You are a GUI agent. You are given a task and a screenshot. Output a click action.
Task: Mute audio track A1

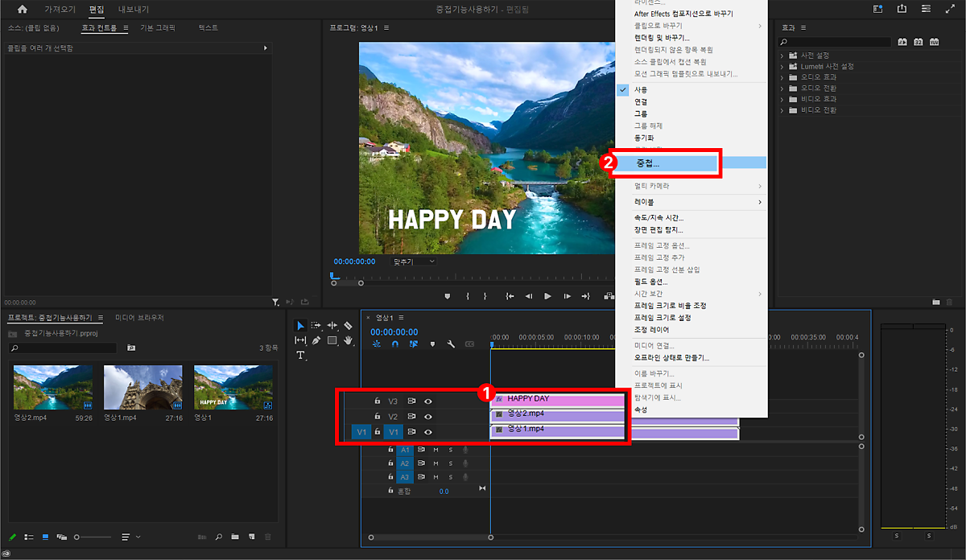[x=436, y=450]
